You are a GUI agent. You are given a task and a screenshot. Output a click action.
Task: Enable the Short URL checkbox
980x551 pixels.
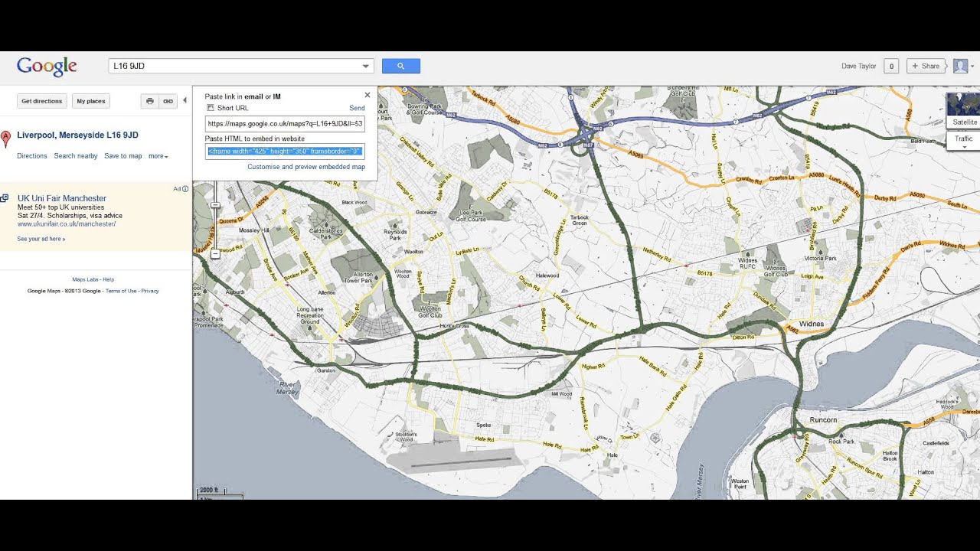211,108
